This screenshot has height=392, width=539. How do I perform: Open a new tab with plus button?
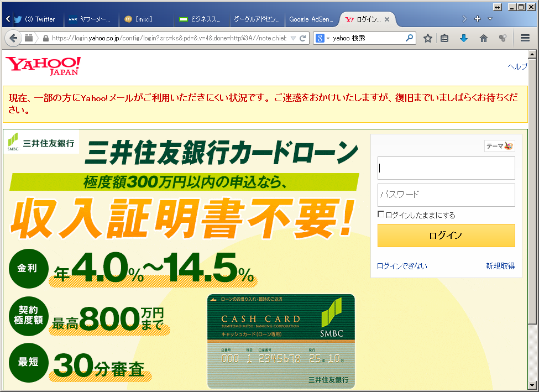pyautogui.click(x=478, y=19)
